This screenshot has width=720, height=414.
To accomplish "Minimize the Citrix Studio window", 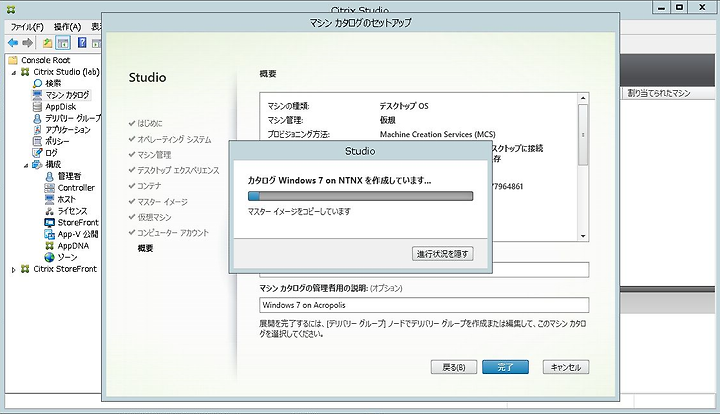I will 661,7.
